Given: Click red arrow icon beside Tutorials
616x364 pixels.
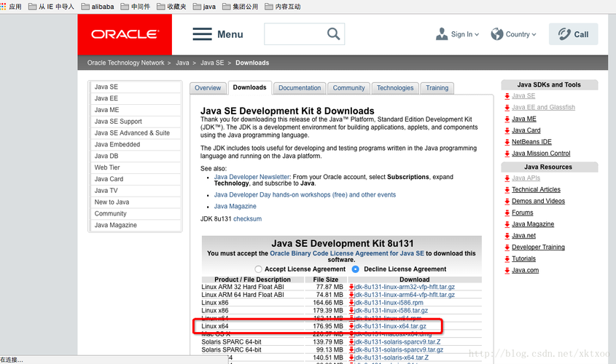Looking at the screenshot, I should tap(507, 259).
